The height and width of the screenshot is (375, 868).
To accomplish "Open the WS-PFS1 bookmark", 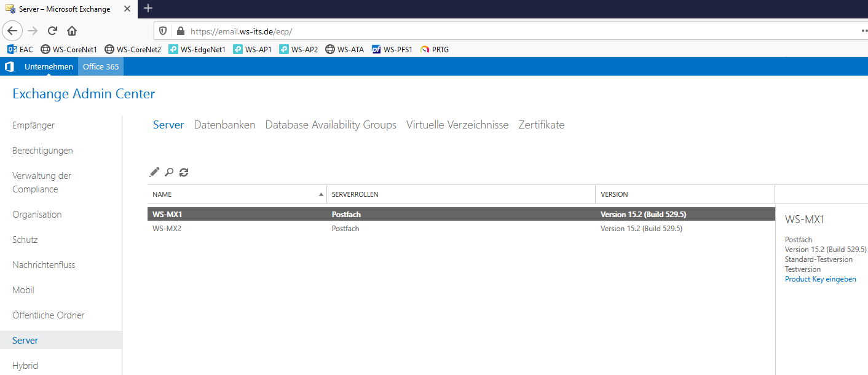I will click(392, 49).
